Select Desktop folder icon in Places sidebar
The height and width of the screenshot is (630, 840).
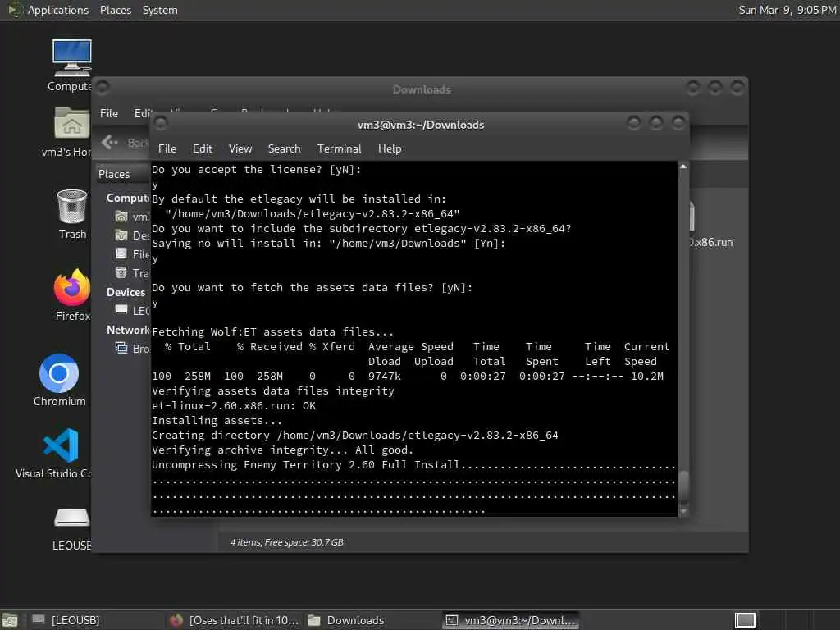(x=121, y=235)
